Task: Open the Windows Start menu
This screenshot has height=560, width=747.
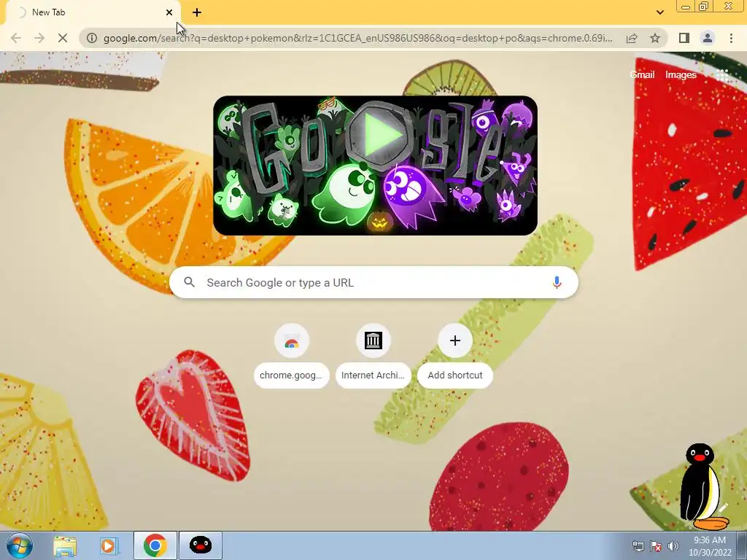Action: click(x=20, y=545)
